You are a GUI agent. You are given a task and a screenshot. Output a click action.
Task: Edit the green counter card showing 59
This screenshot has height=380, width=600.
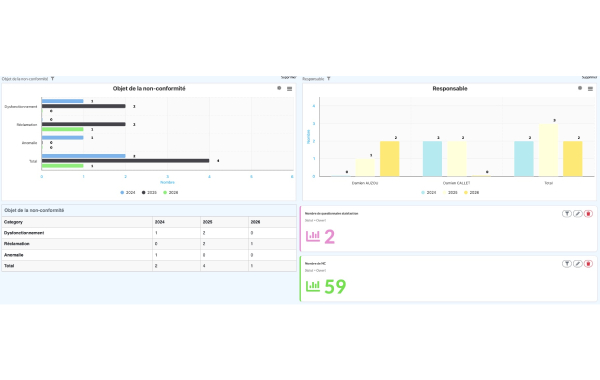pyautogui.click(x=577, y=264)
